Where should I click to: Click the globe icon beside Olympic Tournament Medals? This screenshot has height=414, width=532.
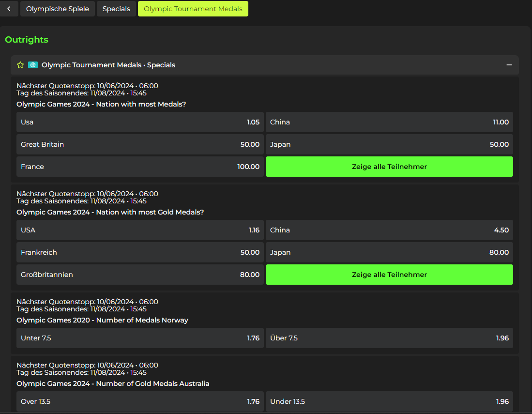point(33,65)
